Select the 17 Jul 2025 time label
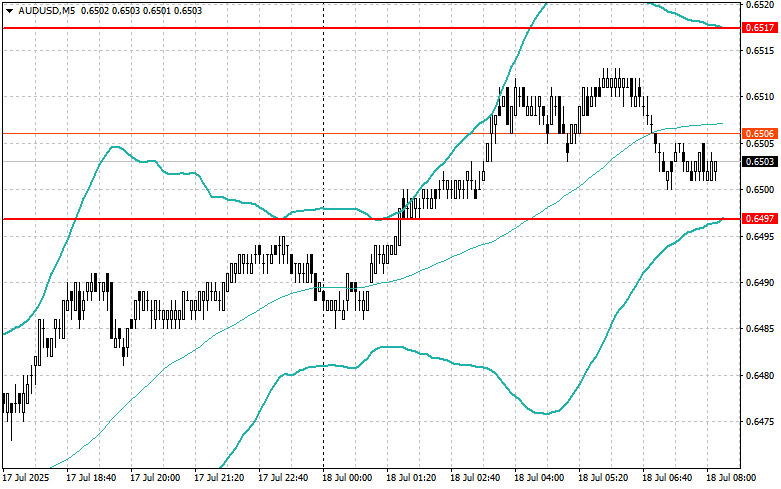Image resolution: width=781 pixels, height=489 pixels. 26,478
